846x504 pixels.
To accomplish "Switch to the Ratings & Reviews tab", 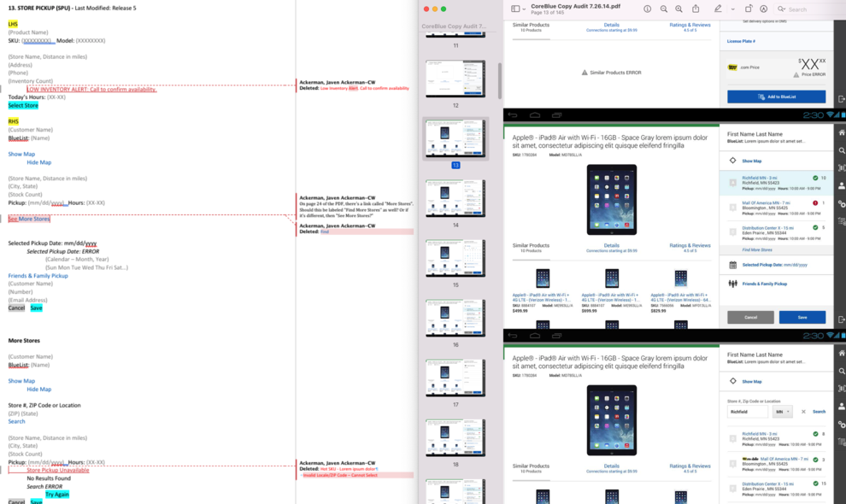I will click(x=690, y=245).
